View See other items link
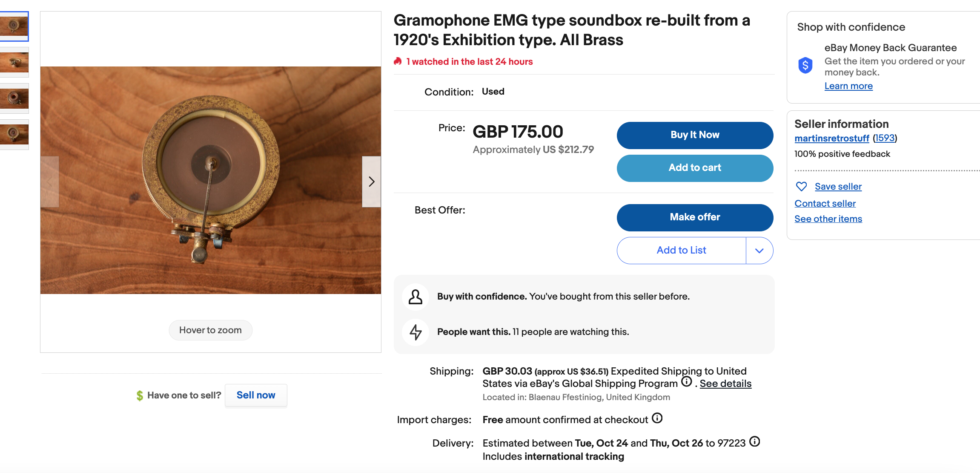 (x=828, y=219)
